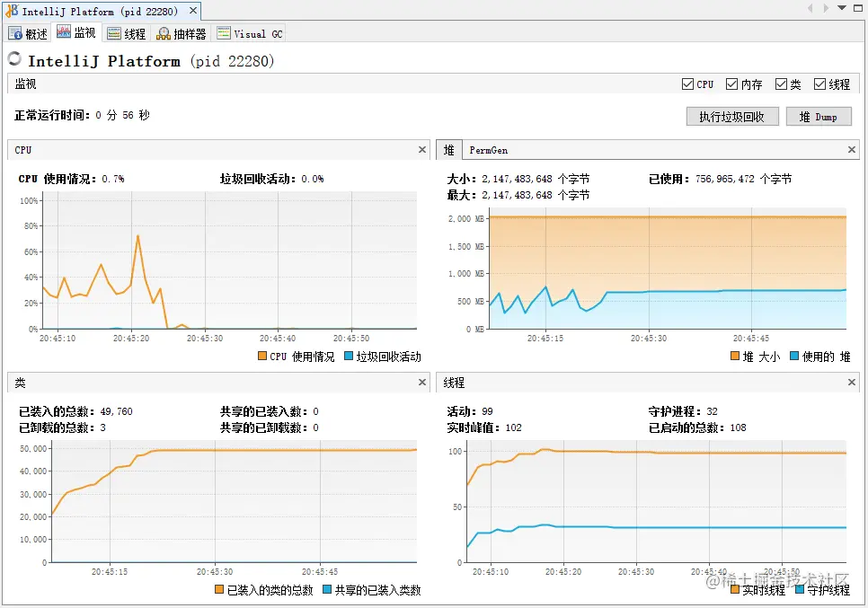
Task: Switch to the PermGen tab
Action: tap(488, 150)
